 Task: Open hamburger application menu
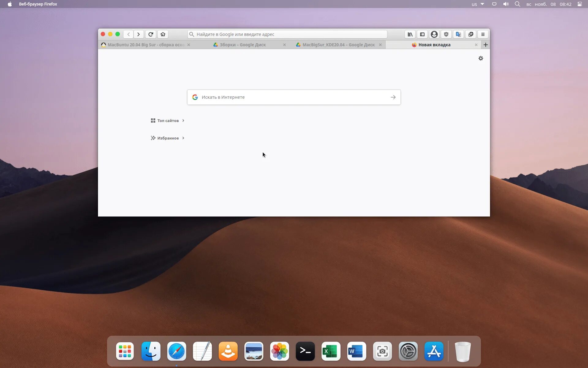coord(483,34)
